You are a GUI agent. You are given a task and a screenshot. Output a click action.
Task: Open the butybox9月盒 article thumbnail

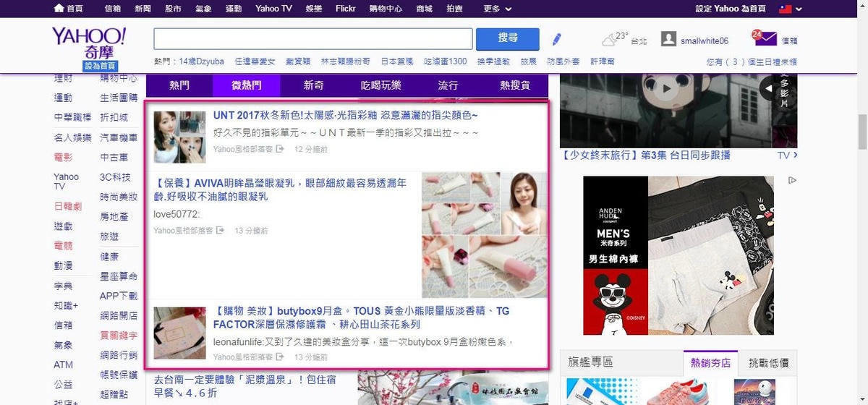pos(179,333)
